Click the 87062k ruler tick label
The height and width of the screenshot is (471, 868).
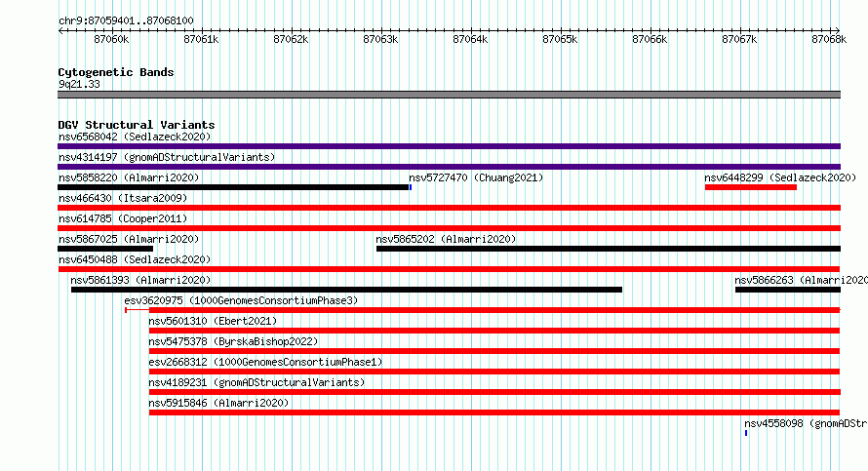click(x=291, y=39)
